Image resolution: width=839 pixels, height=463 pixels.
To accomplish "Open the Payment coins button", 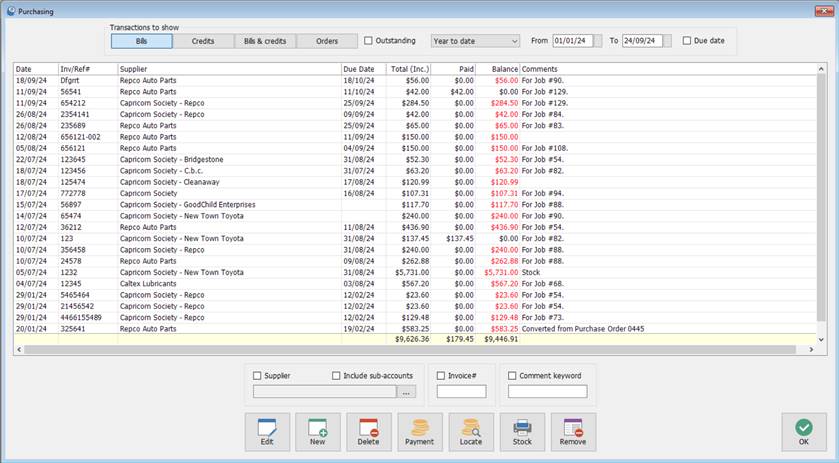I will pos(420,431).
